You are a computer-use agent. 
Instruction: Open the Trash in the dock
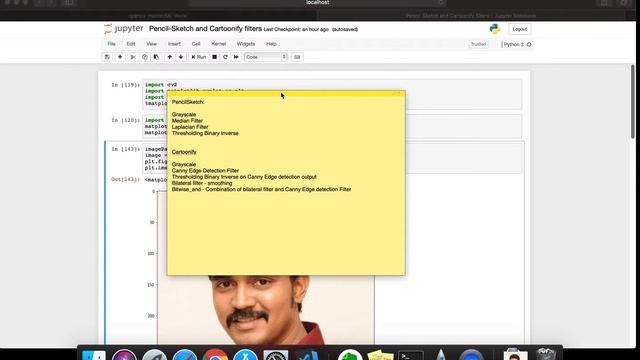point(546,354)
